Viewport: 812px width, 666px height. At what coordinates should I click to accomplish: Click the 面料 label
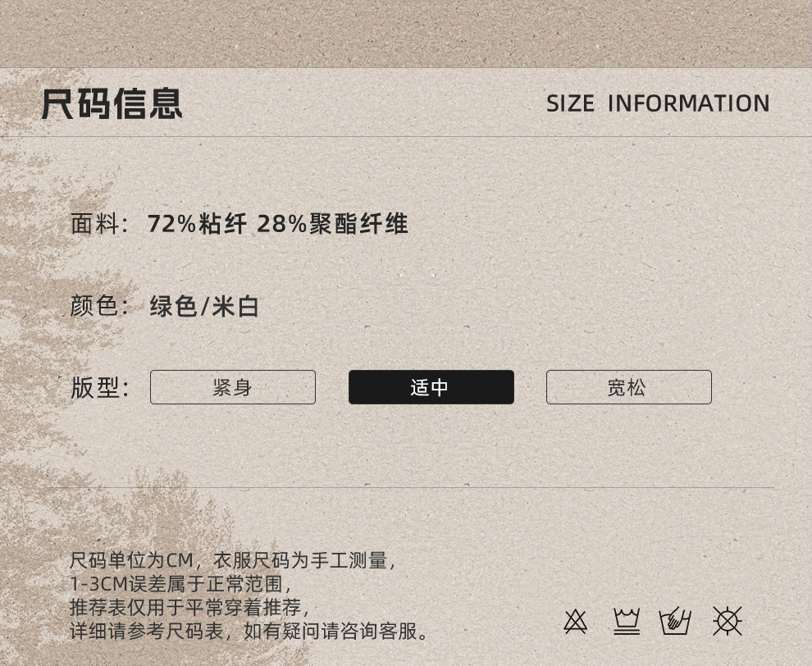point(95,224)
